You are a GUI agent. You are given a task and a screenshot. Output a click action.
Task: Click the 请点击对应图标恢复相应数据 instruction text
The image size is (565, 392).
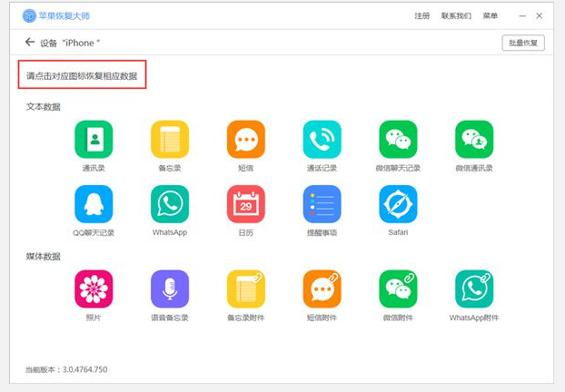(x=82, y=76)
